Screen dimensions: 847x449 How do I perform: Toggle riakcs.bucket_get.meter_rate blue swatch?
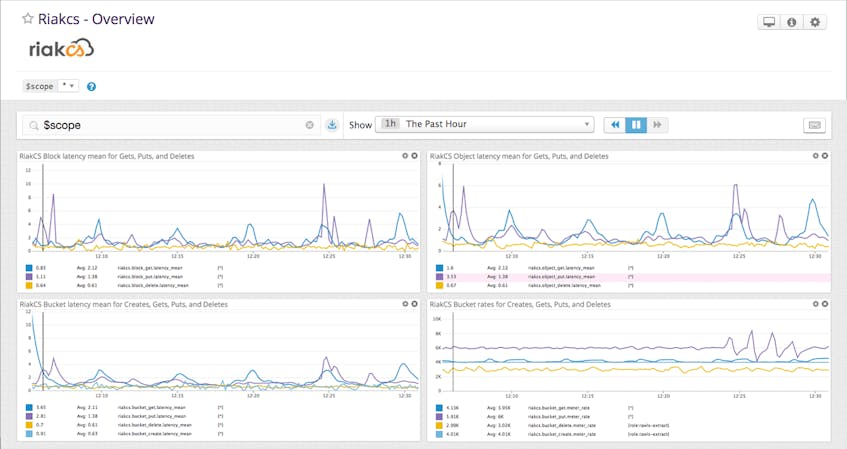[x=439, y=408]
